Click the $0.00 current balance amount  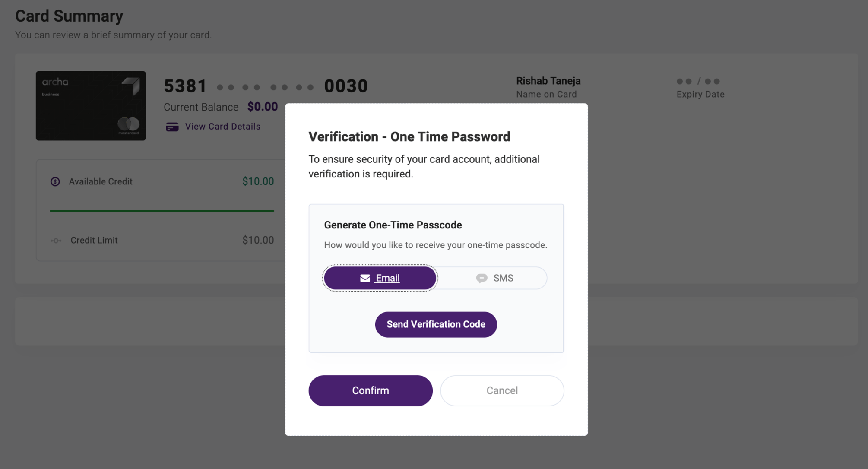(262, 106)
